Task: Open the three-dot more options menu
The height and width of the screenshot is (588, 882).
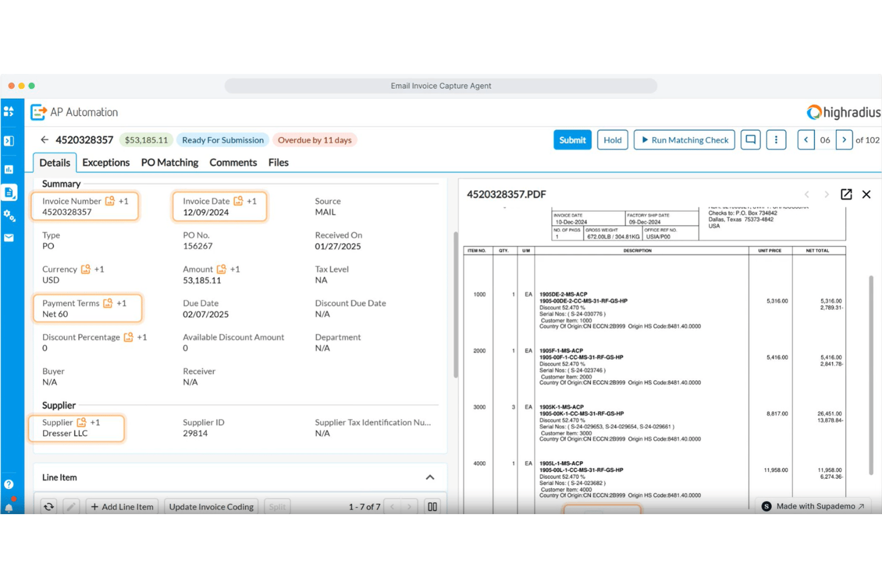Action: pyautogui.click(x=776, y=140)
